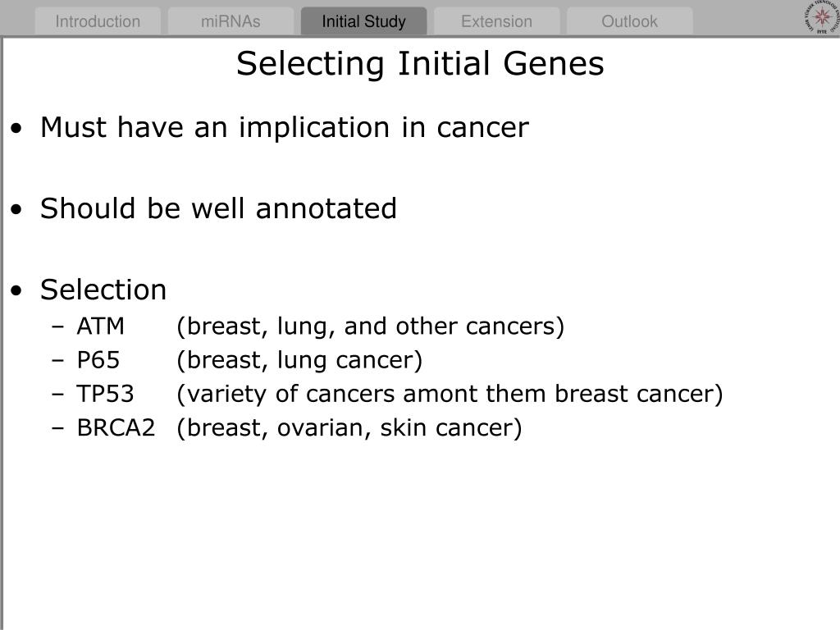
Task: Go to the Extension tab
Action: coord(496,21)
